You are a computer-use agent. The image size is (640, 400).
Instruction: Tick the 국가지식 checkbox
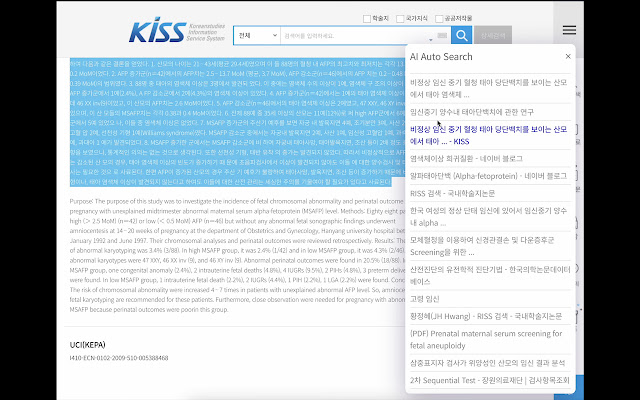coord(400,19)
